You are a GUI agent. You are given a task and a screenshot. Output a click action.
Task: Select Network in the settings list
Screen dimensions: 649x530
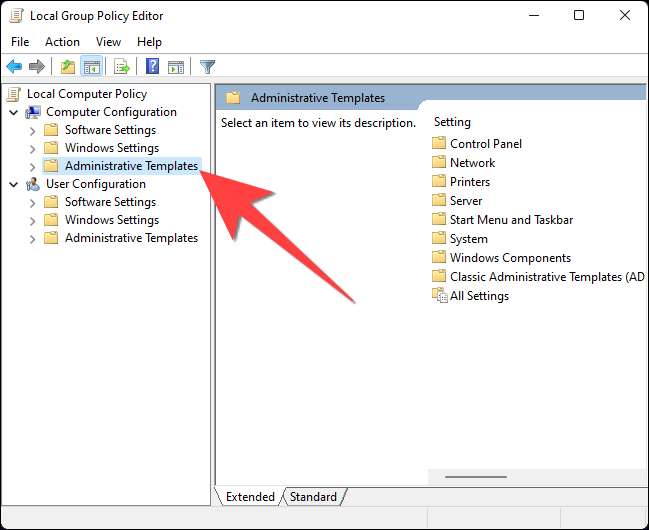coord(472,163)
